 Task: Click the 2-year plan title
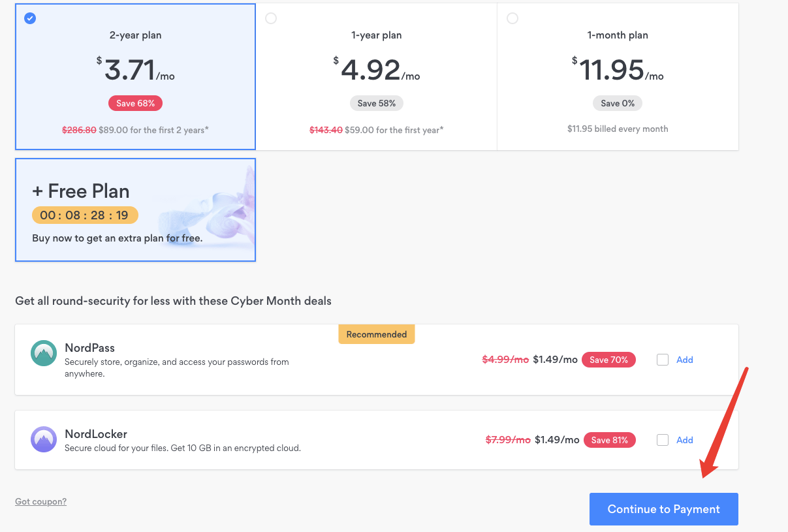[136, 35]
